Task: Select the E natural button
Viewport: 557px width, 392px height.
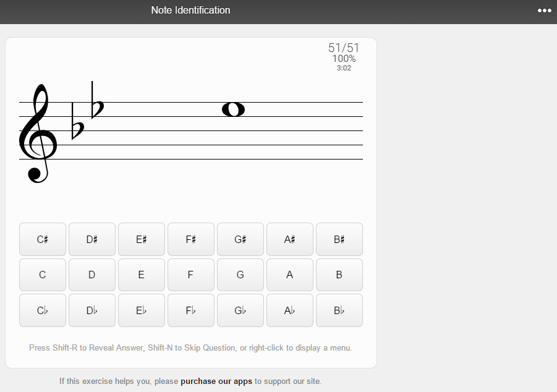Action: click(x=142, y=275)
